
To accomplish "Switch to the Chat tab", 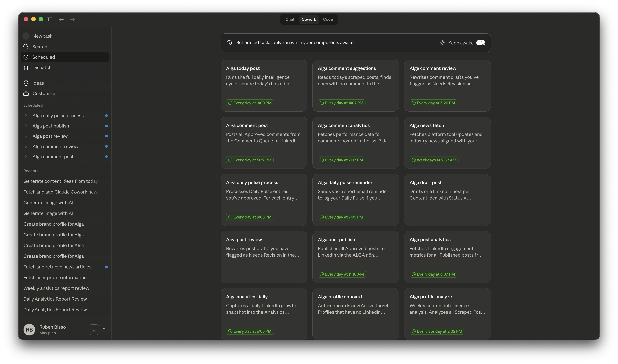I will 290,19.
